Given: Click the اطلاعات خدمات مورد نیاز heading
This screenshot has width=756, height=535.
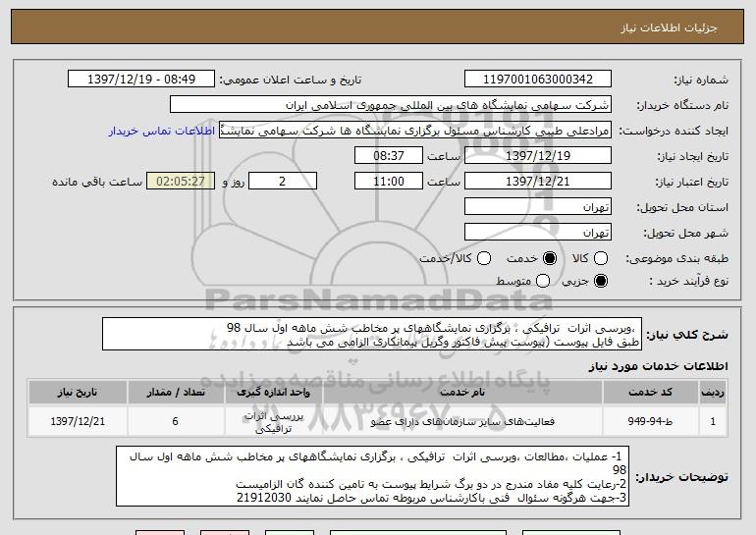Looking at the screenshot, I should coord(658,366).
